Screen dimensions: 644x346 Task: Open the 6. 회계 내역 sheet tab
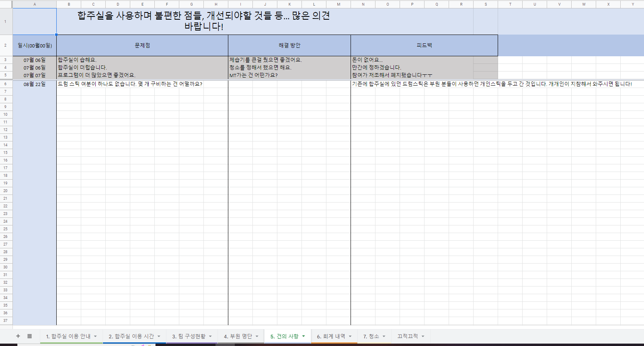pos(331,336)
